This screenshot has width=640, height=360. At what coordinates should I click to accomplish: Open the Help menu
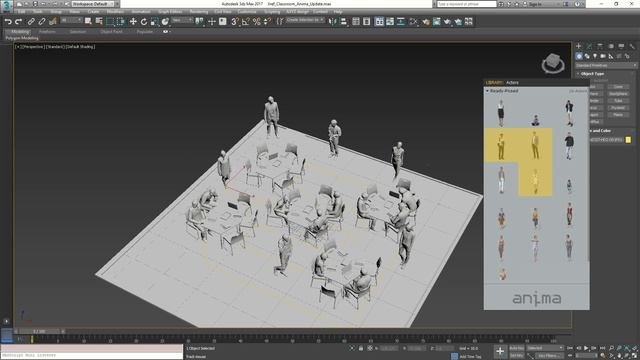(338, 12)
